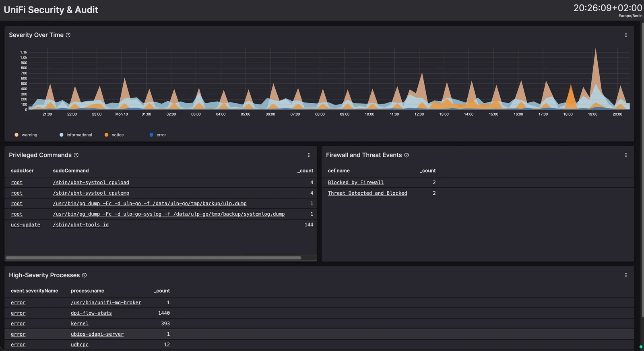The width and height of the screenshot is (644, 351).
Task: Click the count 393 for kernel
Action: (x=165, y=324)
